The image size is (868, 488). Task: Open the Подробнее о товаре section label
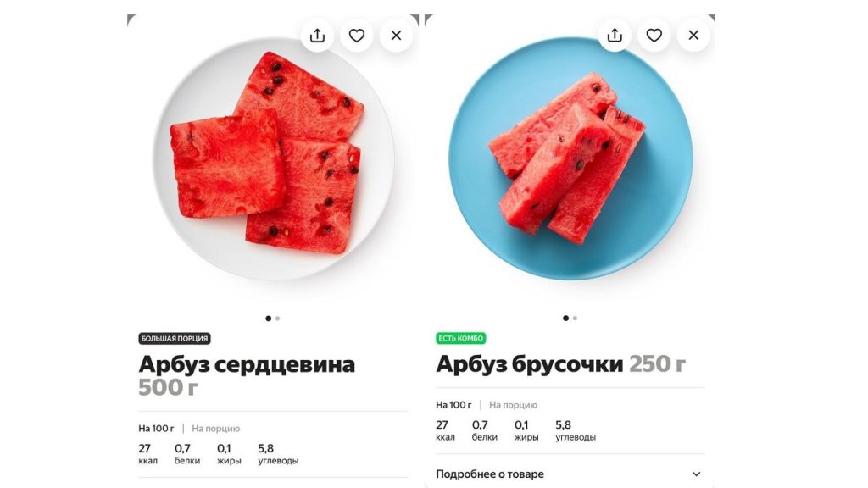490,474
